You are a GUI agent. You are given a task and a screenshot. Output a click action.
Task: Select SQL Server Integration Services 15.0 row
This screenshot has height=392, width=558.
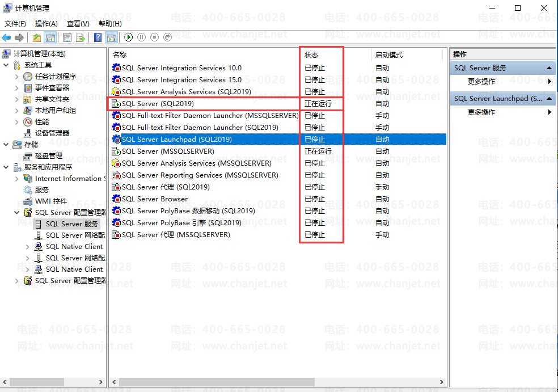(x=278, y=80)
